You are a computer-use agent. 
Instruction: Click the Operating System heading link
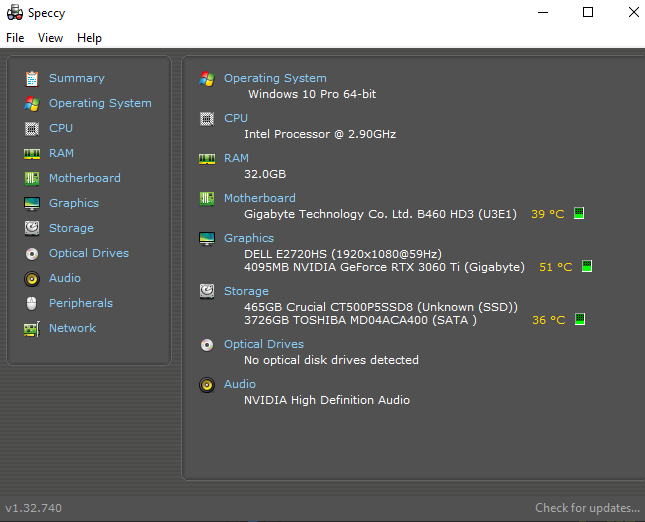pyautogui.click(x=275, y=78)
